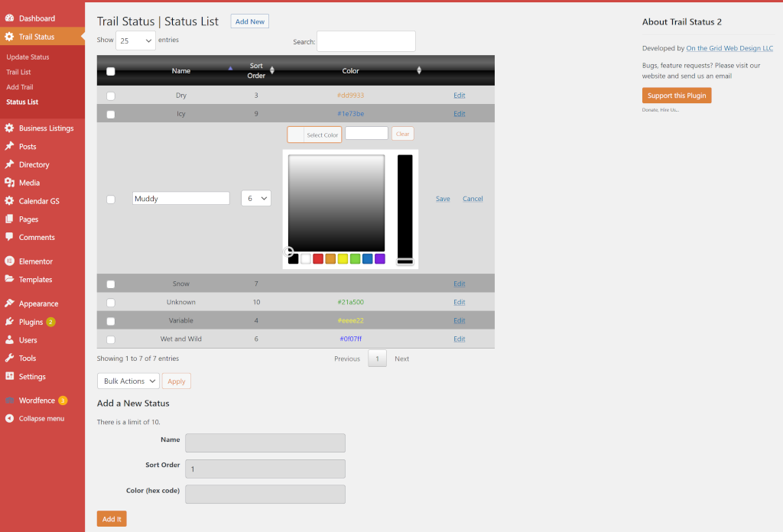
Task: Open Trail List submenu item
Action: (18, 72)
